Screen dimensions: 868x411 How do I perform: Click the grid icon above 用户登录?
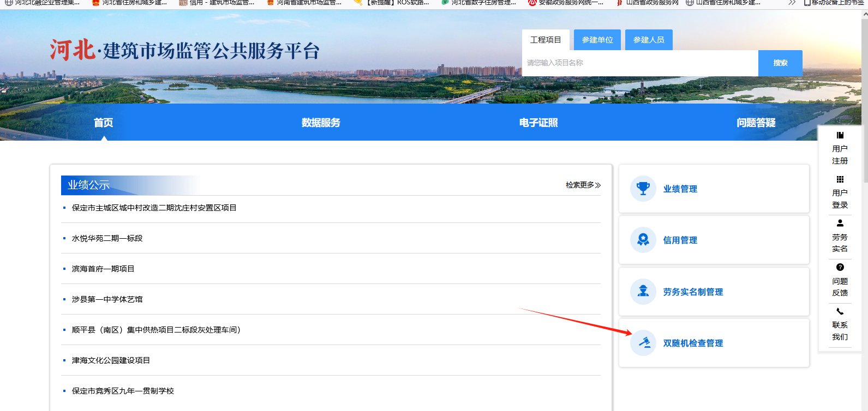pyautogui.click(x=840, y=179)
